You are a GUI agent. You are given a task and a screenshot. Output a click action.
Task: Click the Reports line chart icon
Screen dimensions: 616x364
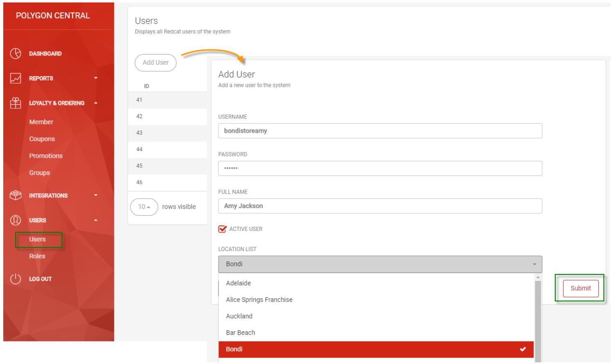tap(16, 78)
